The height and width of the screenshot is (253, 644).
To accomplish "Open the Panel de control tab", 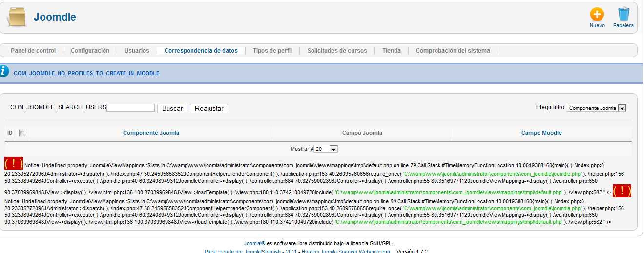I will point(33,51).
